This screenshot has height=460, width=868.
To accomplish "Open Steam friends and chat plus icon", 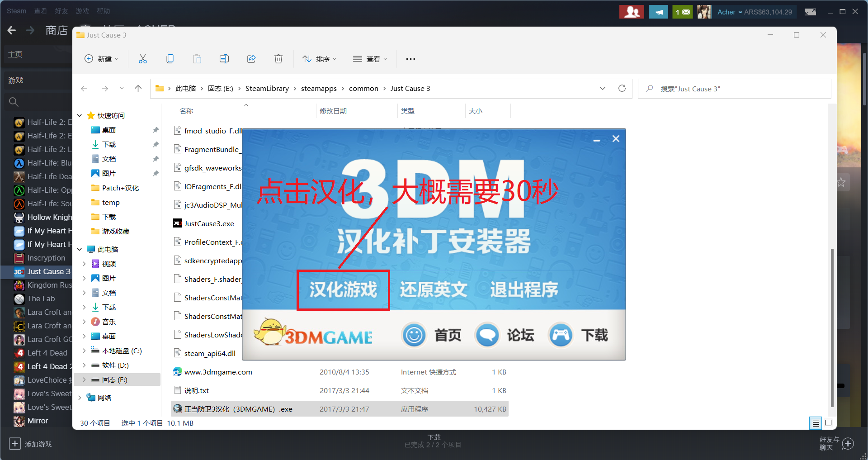I will tap(848, 444).
